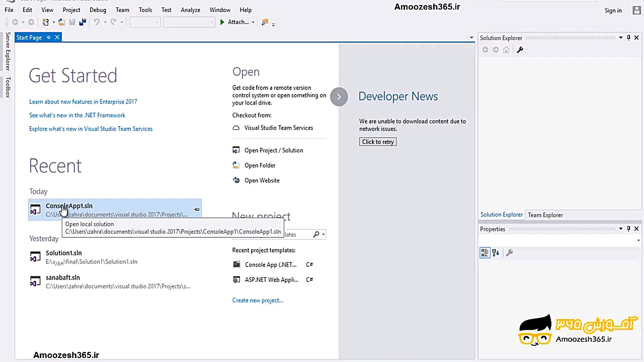The width and height of the screenshot is (644, 362).
Task: Click Sign in at top right
Action: pos(613,11)
